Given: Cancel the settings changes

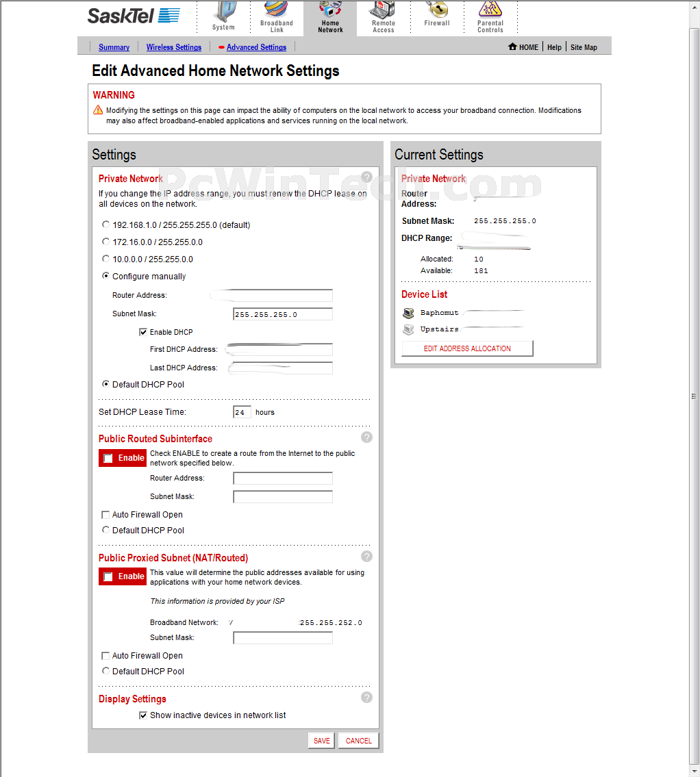Looking at the screenshot, I should (358, 740).
